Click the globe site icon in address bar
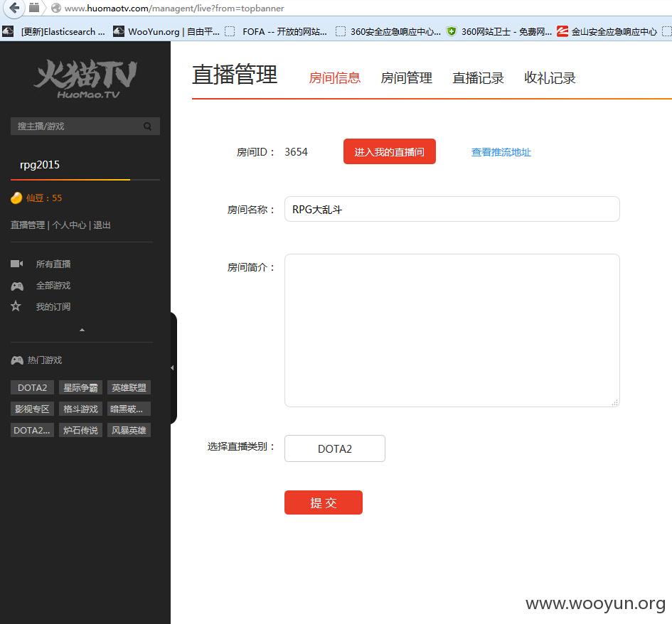This screenshot has width=672, height=624. pos(55,8)
